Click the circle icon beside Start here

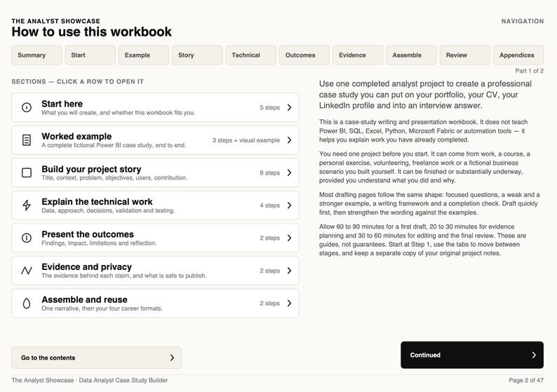click(27, 107)
